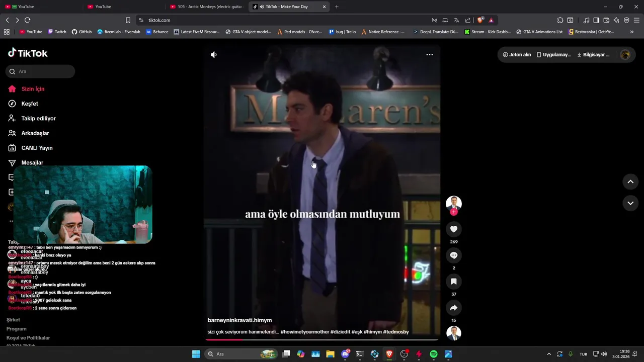This screenshot has height=362, width=644.
Task: Open a new browser tab
Action: click(337, 7)
